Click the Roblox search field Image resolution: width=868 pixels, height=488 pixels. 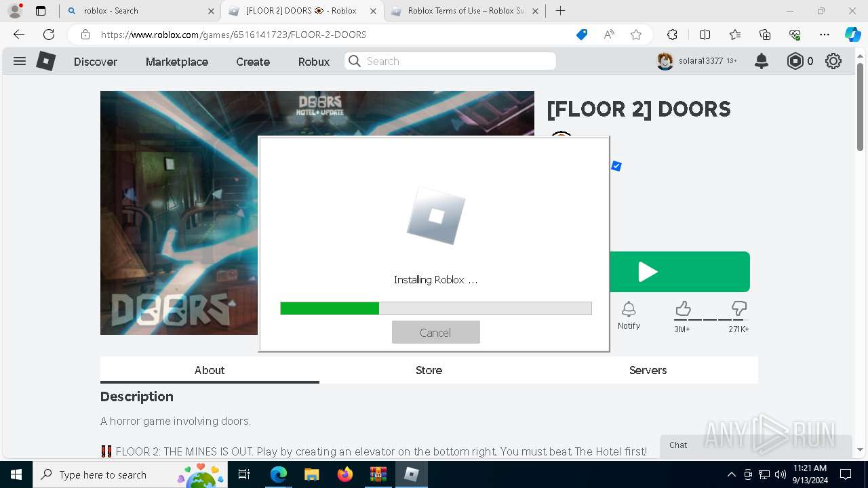click(450, 61)
